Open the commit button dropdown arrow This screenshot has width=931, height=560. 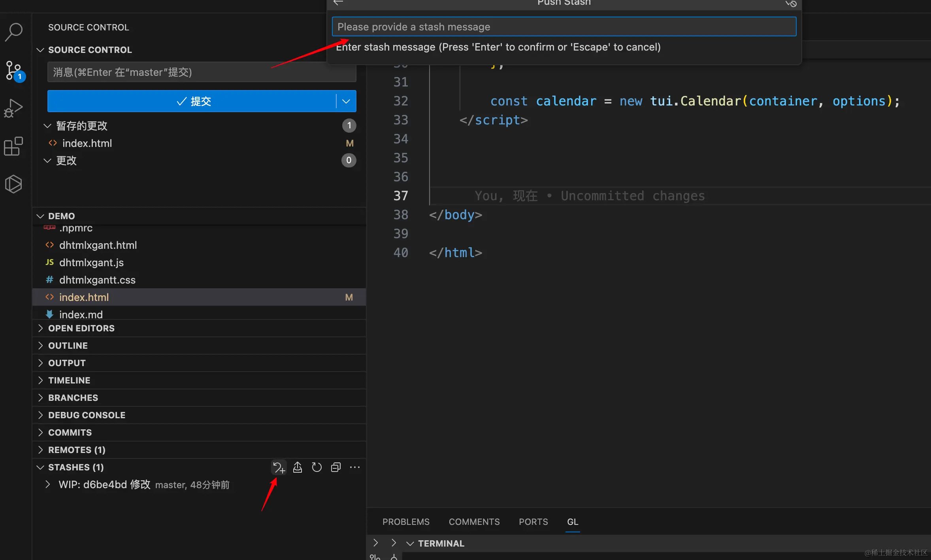[x=346, y=101]
